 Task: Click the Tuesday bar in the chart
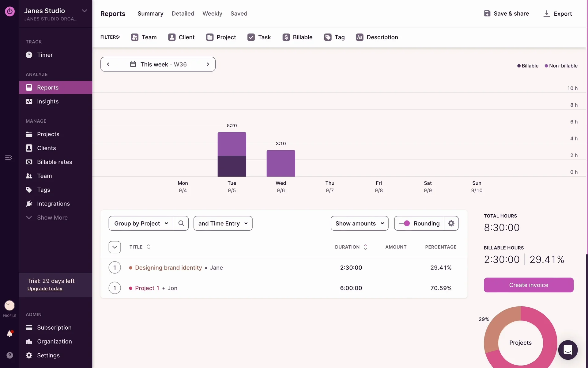(232, 154)
